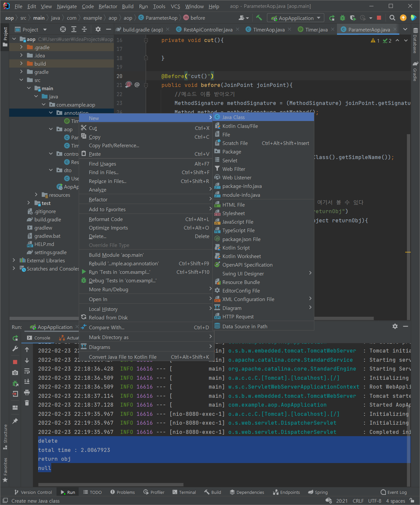Screen dimensions: 420x505
Task: Click the Run console horizontal scrollbar
Action: pos(111,484)
